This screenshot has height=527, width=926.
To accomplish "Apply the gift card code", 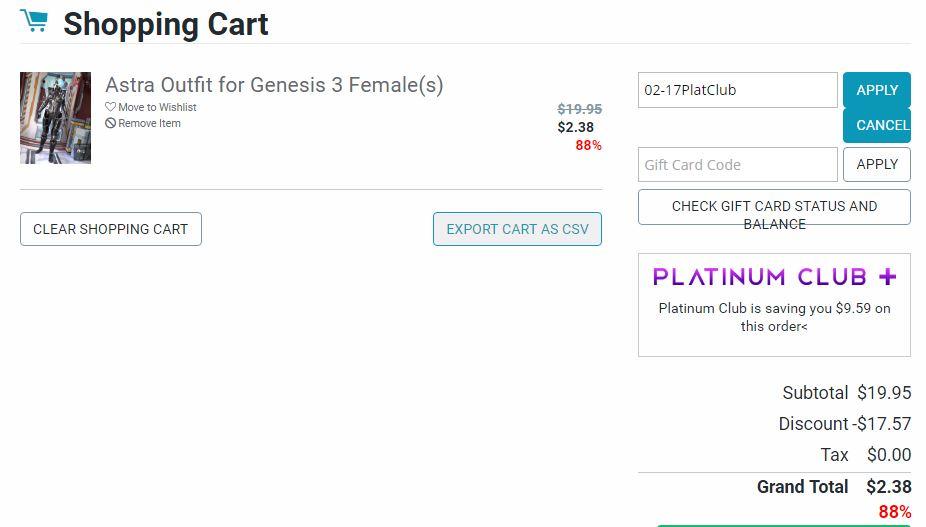I will tap(877, 164).
